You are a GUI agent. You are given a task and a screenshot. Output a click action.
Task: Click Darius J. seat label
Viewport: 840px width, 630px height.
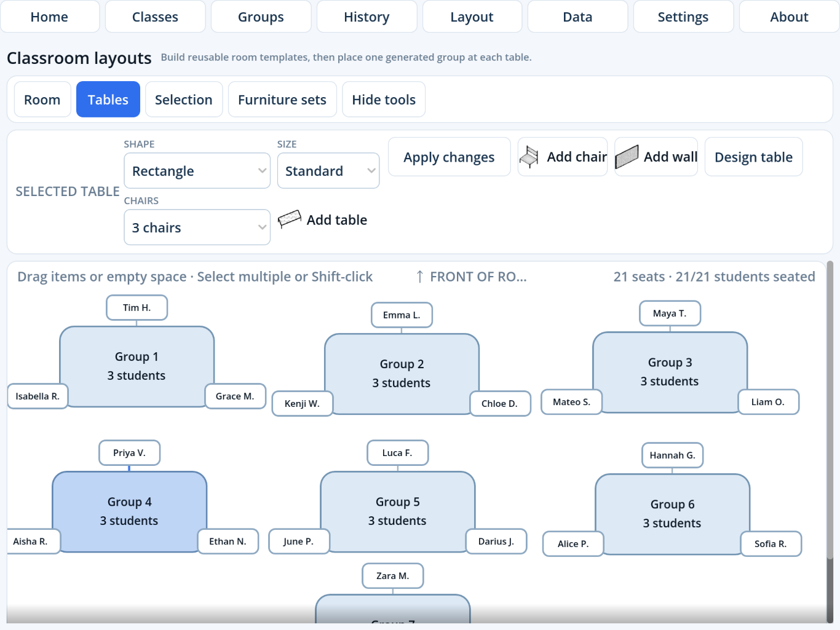pyautogui.click(x=496, y=541)
